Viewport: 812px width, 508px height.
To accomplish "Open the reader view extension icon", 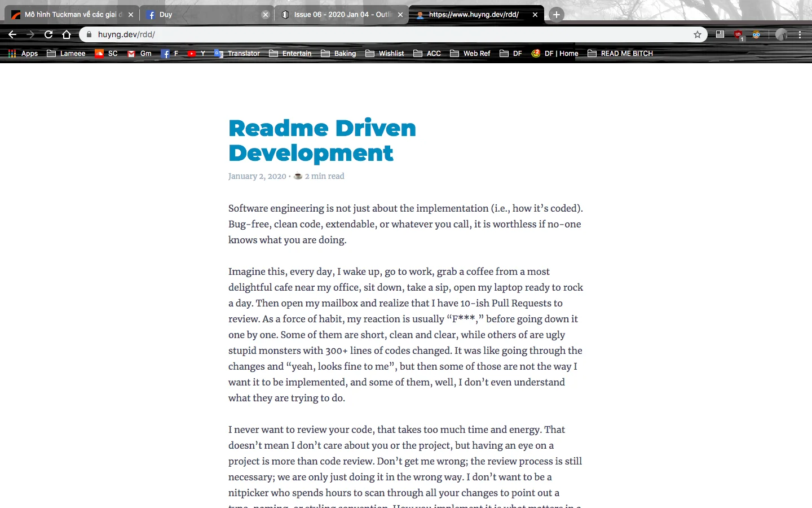I will tap(720, 34).
